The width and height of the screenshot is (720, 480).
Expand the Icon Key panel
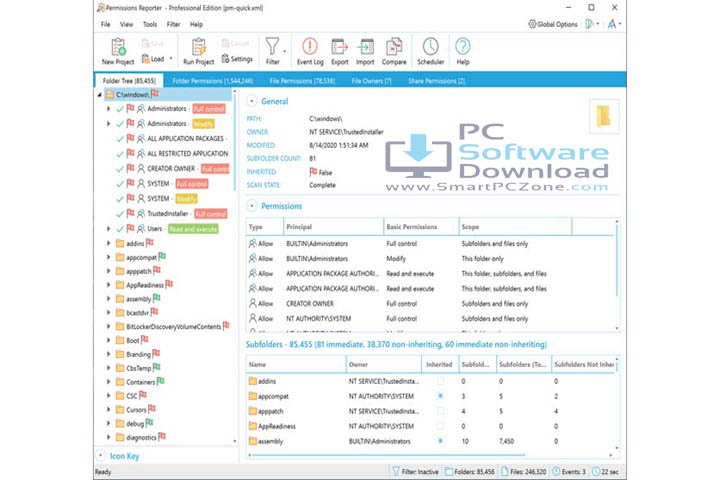(x=101, y=456)
